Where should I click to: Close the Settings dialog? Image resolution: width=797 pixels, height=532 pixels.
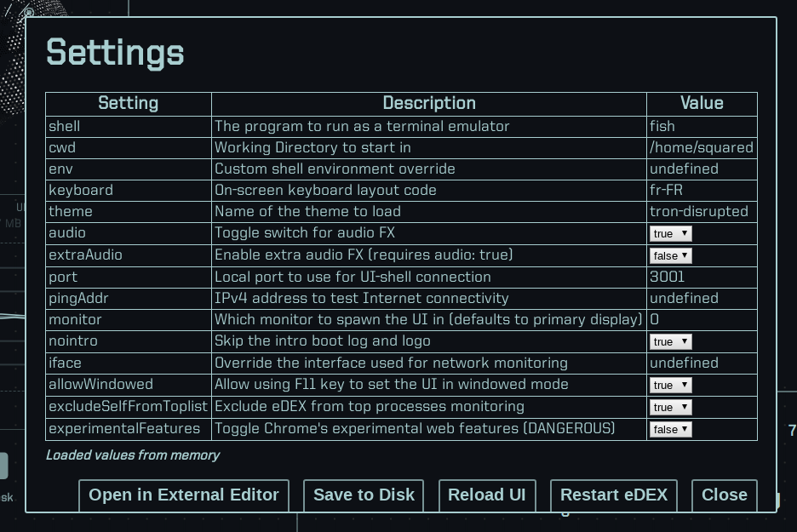click(x=725, y=495)
